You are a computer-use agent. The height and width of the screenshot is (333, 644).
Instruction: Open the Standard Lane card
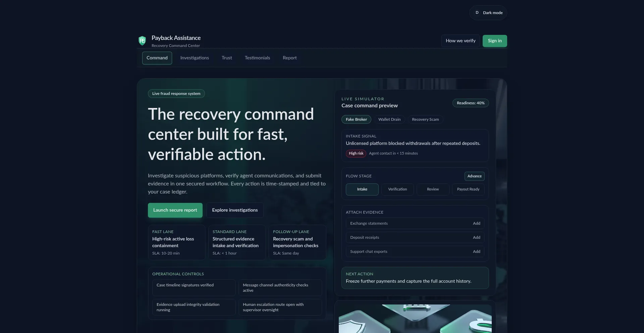pos(237,242)
